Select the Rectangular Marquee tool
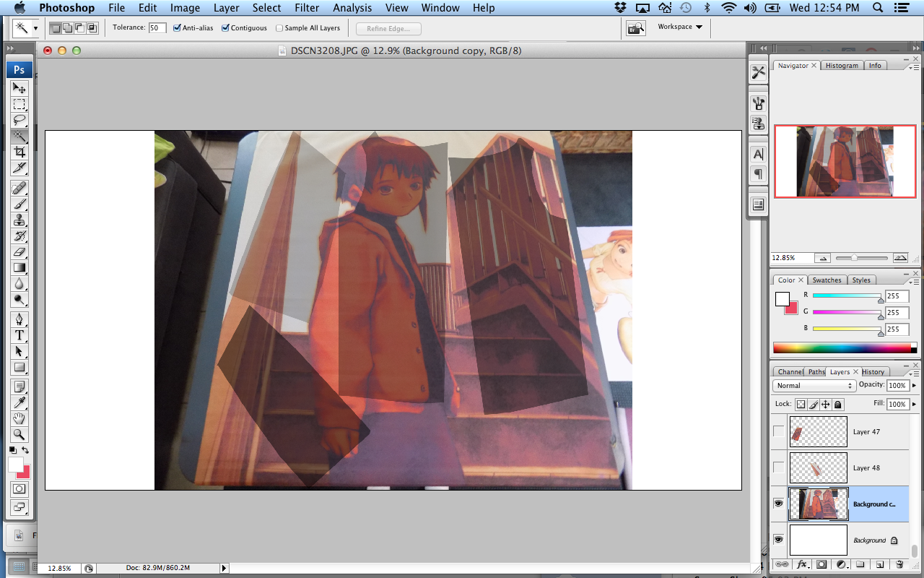Screen dimensions: 924x578 click(19, 104)
